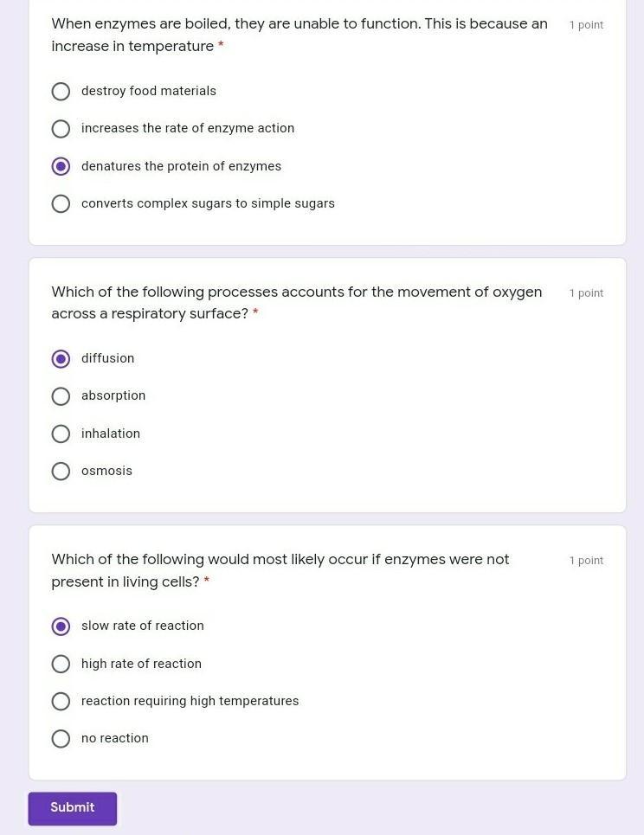This screenshot has width=644, height=835.
Task: Select 'reaction requiring high temperatures' option
Action: tap(61, 701)
